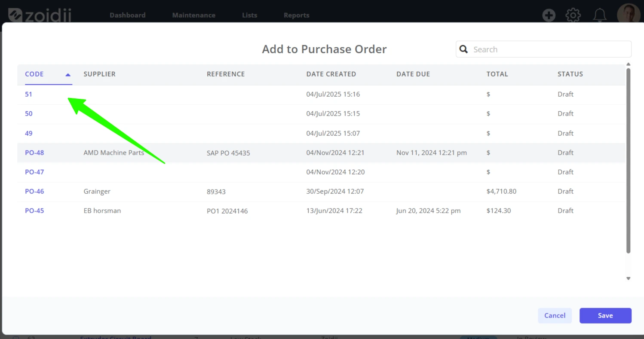Click date created 04/Jul/2025 15:07
The image size is (644, 339).
point(333,133)
